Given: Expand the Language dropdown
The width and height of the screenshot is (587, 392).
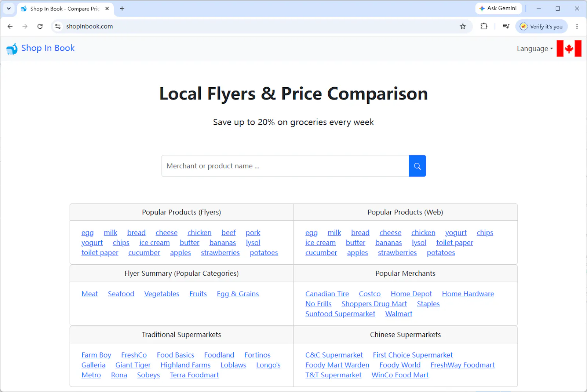Looking at the screenshot, I should point(535,48).
